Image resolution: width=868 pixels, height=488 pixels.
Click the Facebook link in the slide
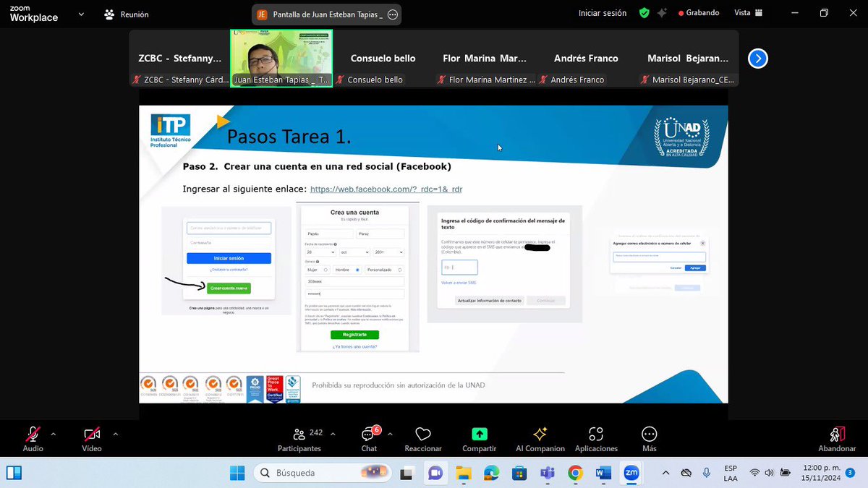pos(386,189)
